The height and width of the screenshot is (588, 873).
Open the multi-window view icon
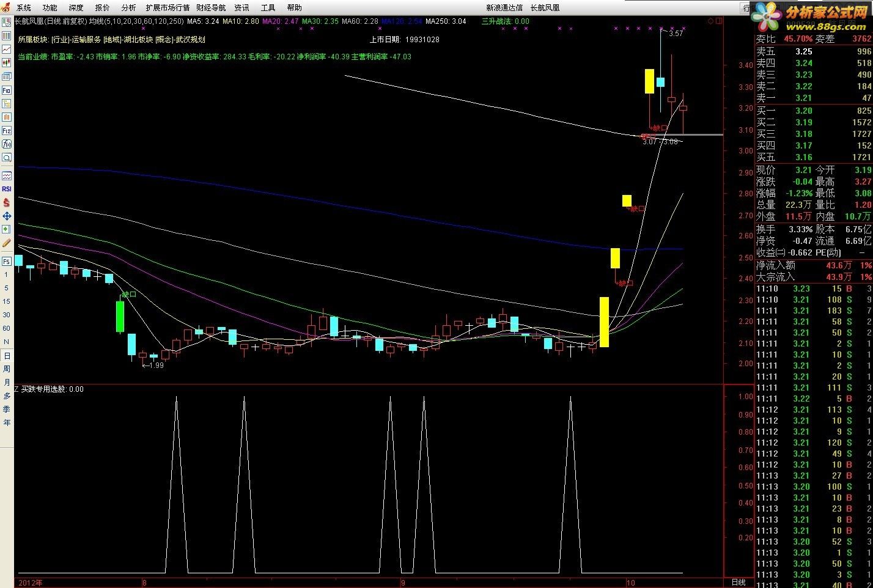point(7,76)
